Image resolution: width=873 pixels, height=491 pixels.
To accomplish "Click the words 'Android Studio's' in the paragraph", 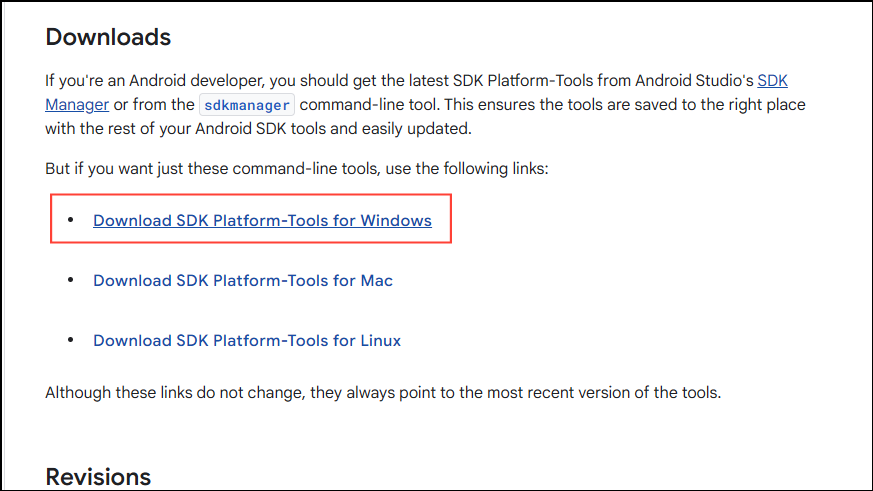I will click(x=695, y=80).
